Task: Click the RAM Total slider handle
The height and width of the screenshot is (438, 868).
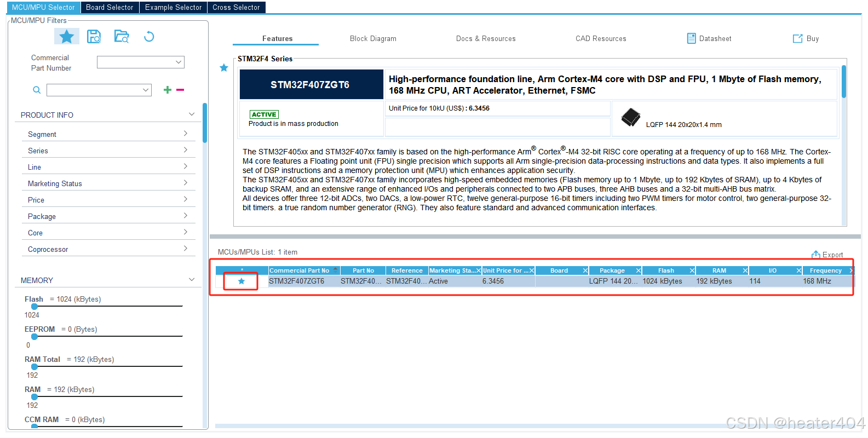Action: pos(35,367)
